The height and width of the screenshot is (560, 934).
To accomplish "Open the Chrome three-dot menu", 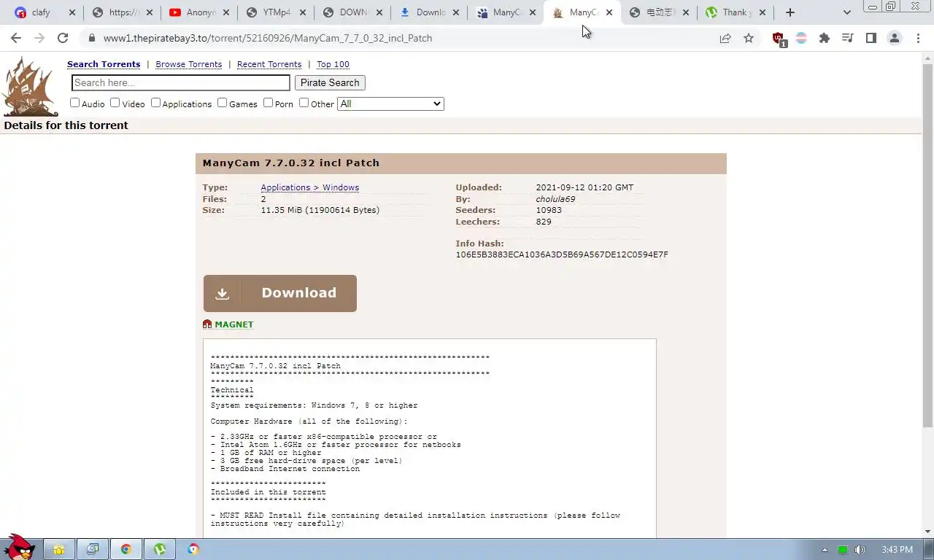I will (917, 38).
